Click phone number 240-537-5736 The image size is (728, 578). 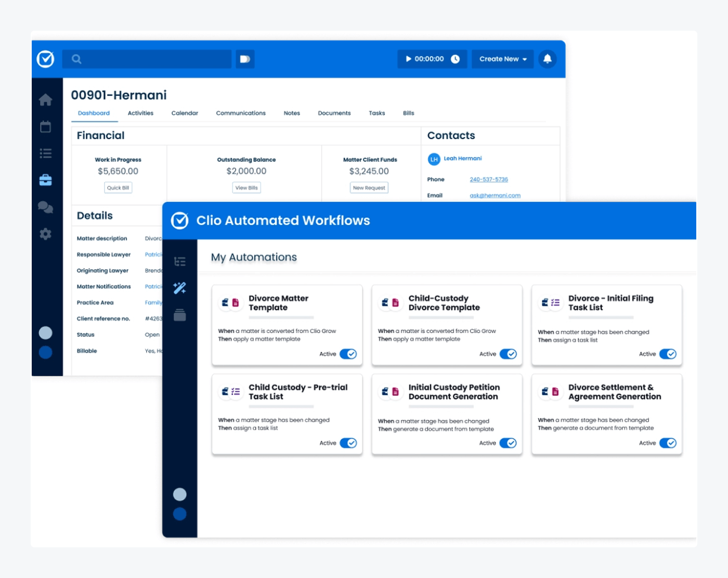tap(489, 179)
